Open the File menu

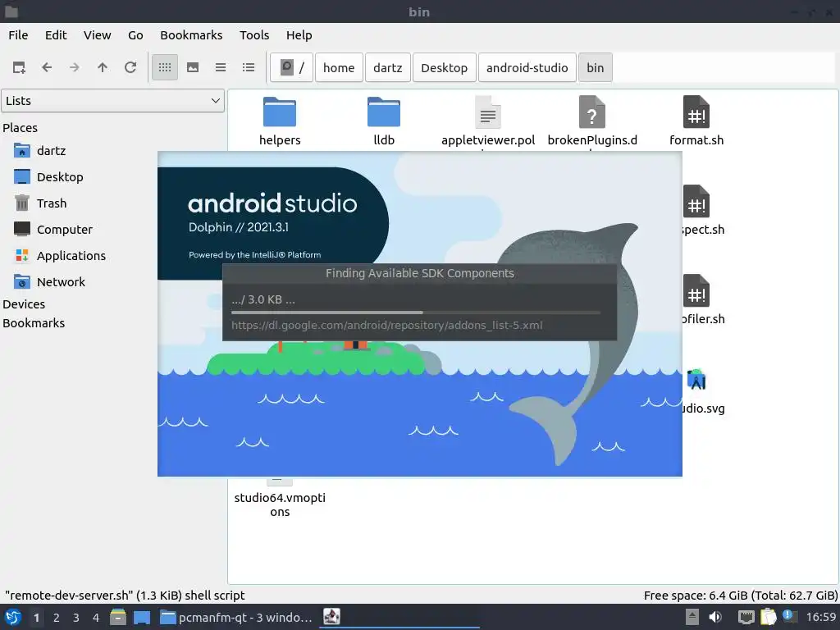pos(18,35)
